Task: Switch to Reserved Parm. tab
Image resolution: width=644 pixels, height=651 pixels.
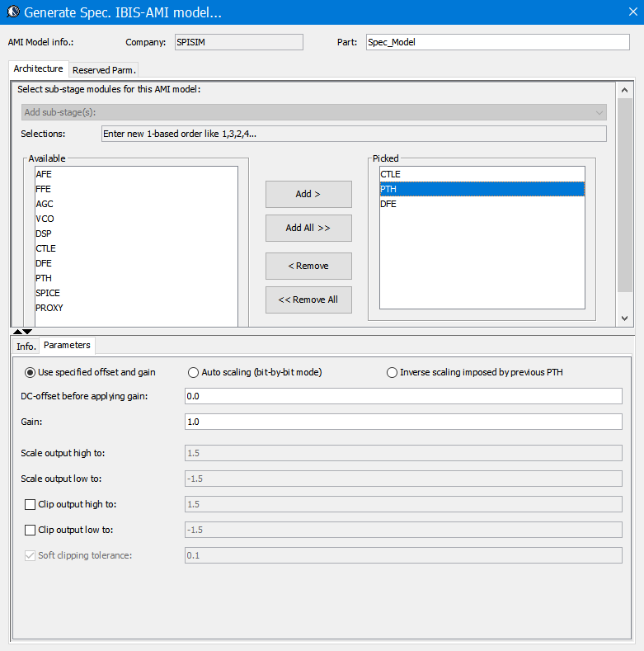Action: tap(104, 69)
